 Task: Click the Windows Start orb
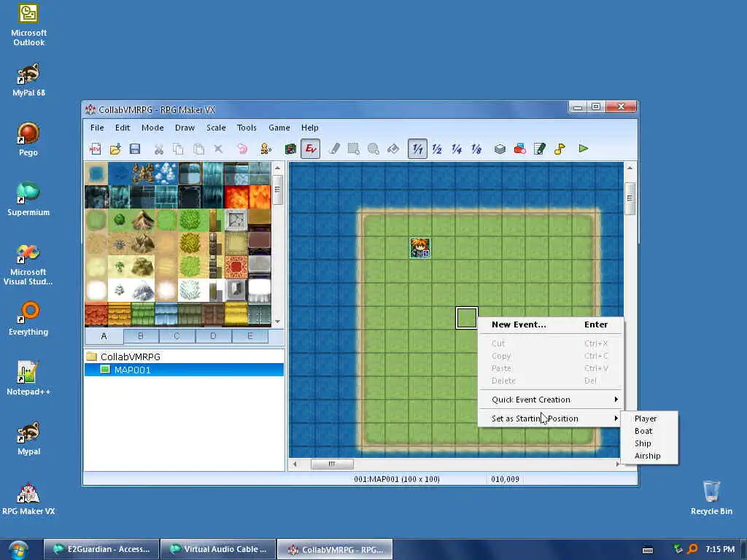coord(18,550)
